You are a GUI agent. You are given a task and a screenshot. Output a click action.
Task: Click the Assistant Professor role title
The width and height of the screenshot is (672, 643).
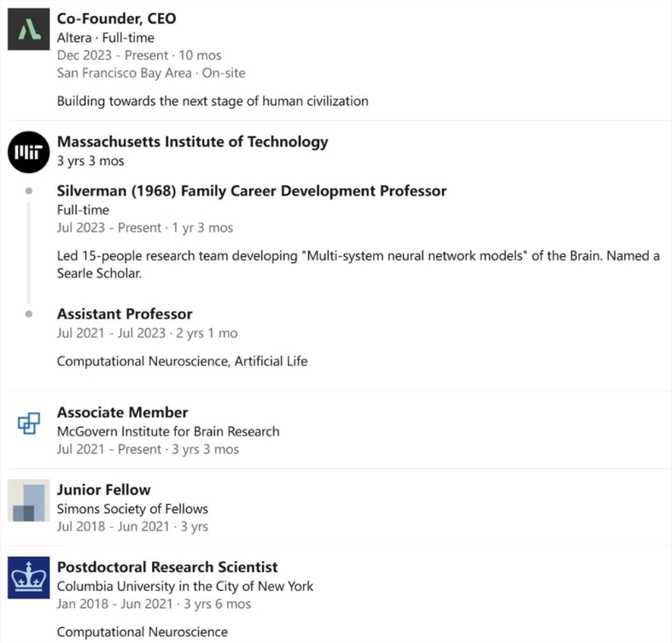click(125, 313)
